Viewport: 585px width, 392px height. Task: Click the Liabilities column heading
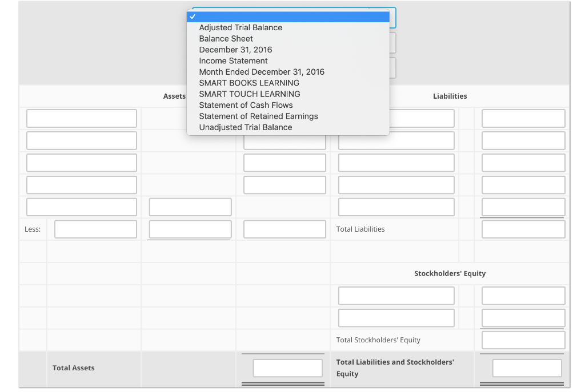[x=450, y=96]
